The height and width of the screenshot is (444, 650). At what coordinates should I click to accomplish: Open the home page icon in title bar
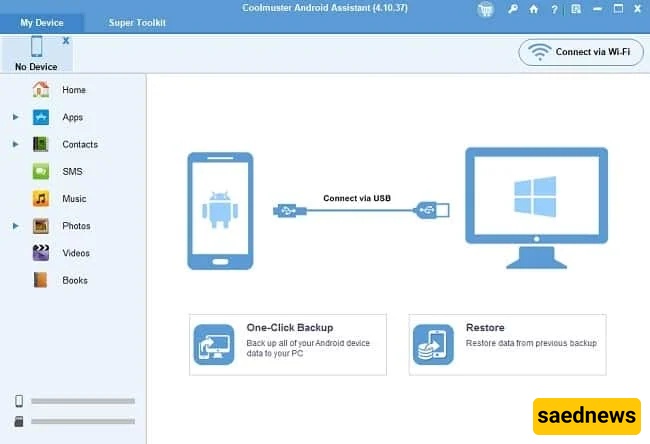coord(534,9)
